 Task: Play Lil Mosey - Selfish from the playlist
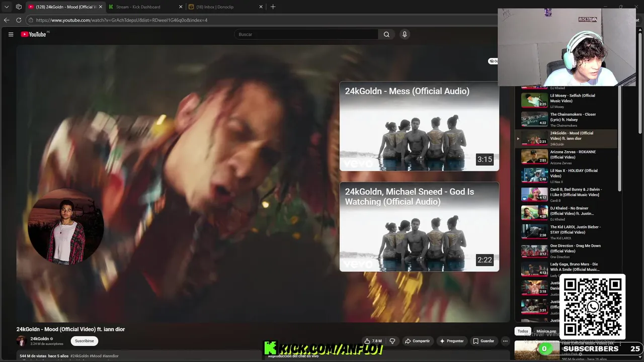point(566,101)
